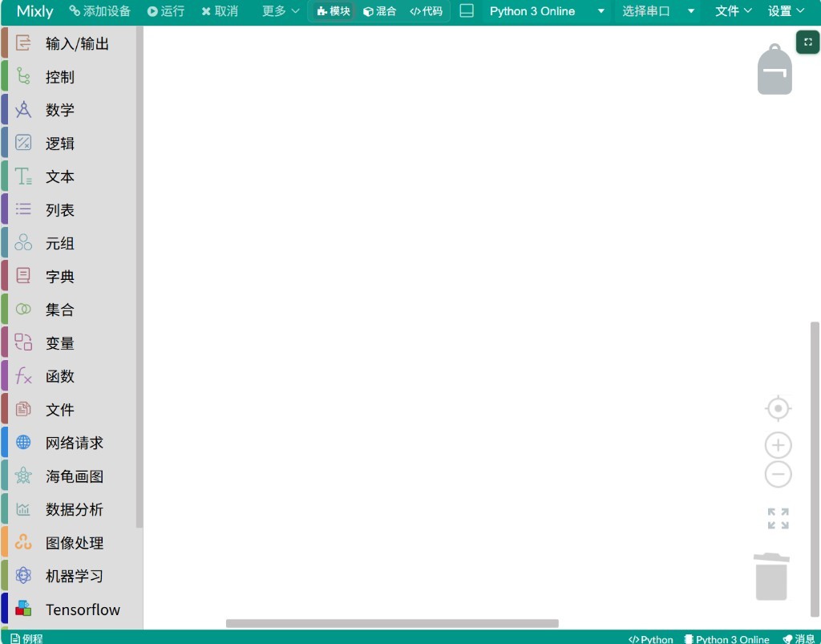Image resolution: width=821 pixels, height=644 pixels.
Task: Open the backpack on the workspace
Action: [x=774, y=69]
